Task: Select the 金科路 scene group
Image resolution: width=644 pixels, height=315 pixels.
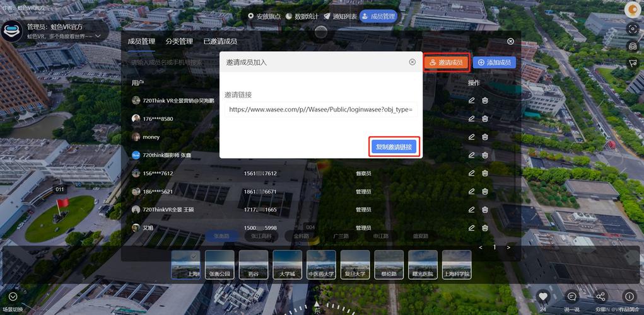Action: (301, 236)
